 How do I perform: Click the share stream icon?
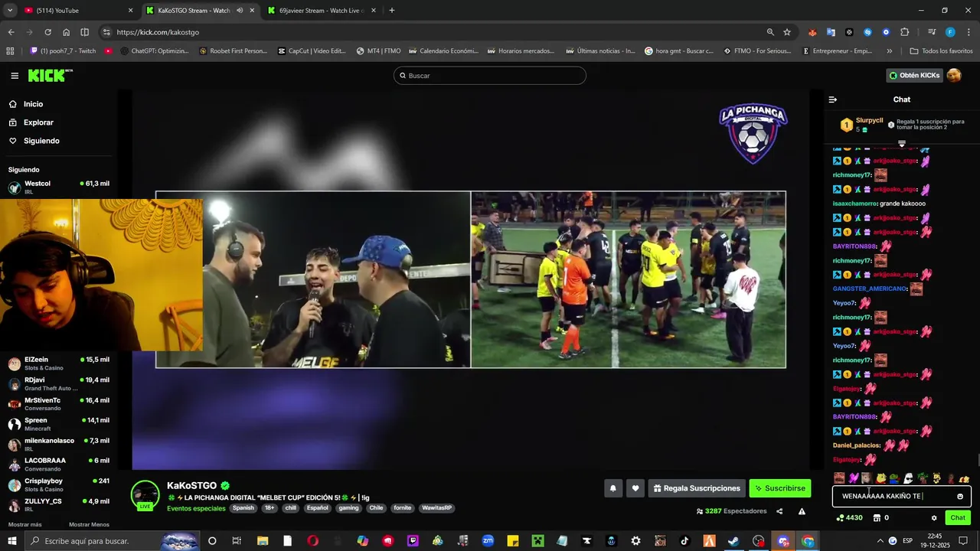779,511
